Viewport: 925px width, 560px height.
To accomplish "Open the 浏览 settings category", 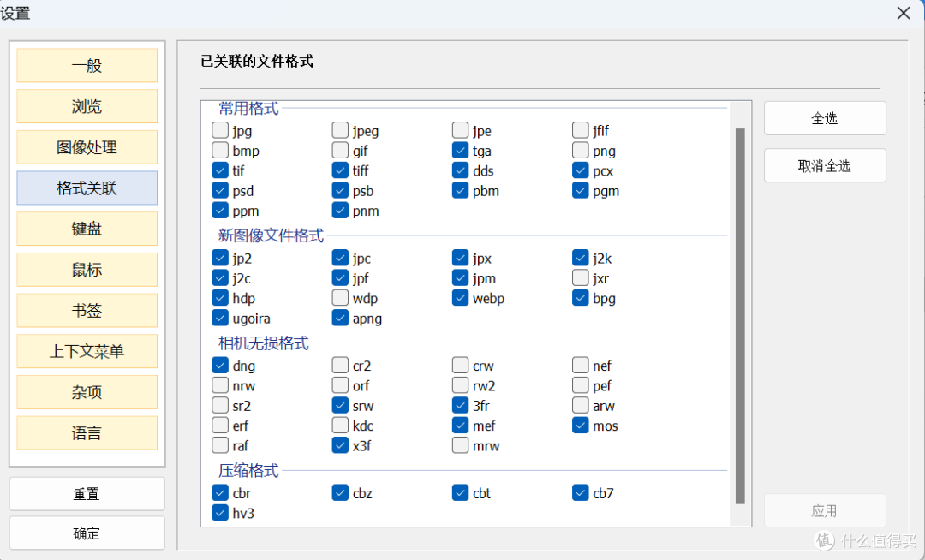I will click(87, 106).
